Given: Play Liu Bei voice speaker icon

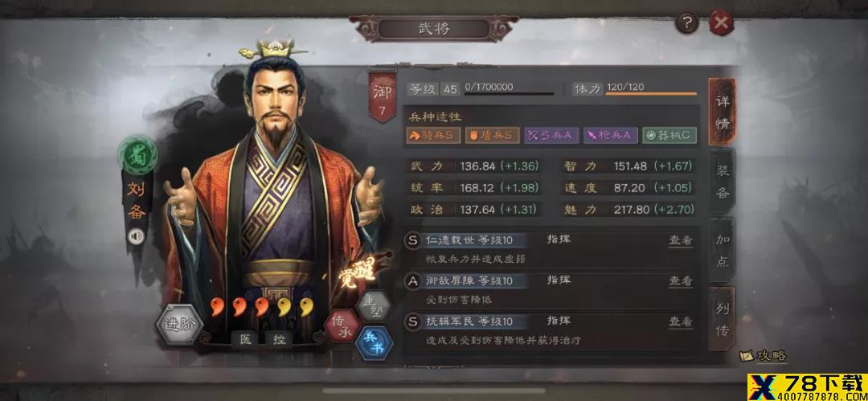Looking at the screenshot, I should pyautogui.click(x=136, y=236).
